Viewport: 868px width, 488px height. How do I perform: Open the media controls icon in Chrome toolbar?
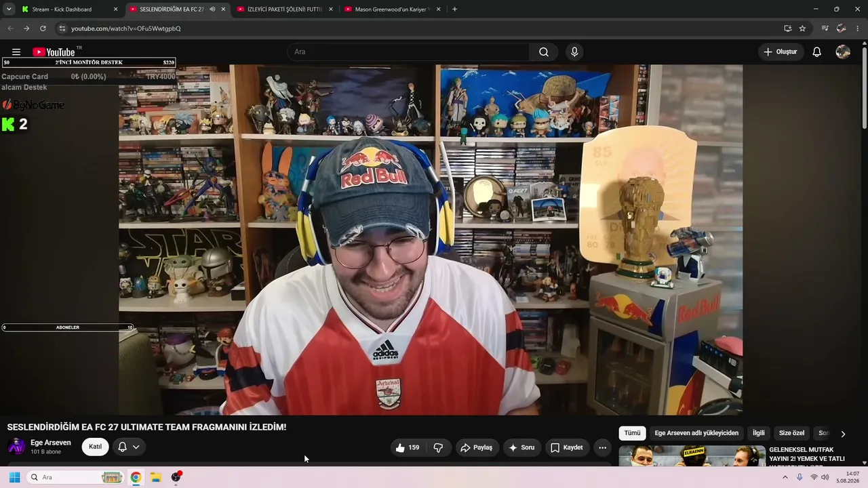coord(825,28)
